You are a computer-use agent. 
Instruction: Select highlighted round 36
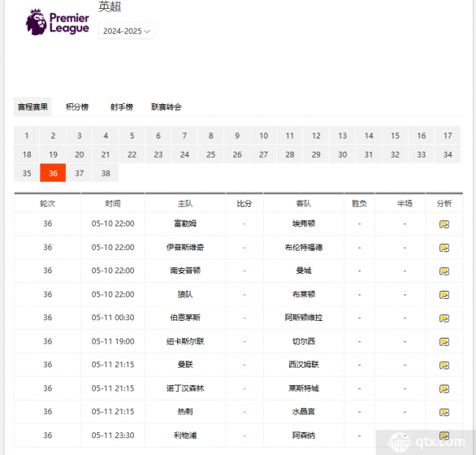(53, 173)
